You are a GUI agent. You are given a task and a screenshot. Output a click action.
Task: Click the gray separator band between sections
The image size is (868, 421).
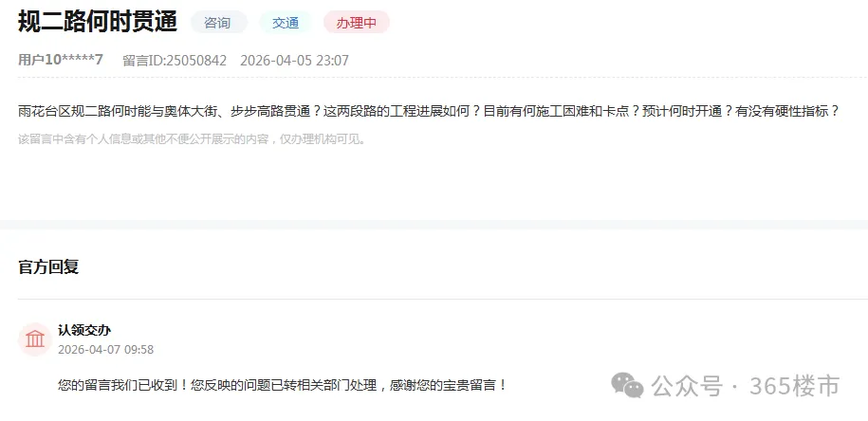(x=434, y=225)
